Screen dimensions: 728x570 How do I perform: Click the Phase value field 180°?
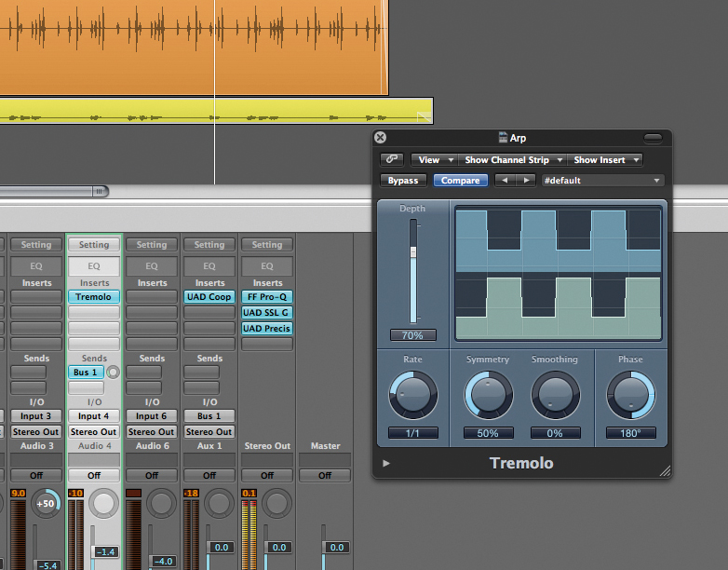[x=630, y=433]
